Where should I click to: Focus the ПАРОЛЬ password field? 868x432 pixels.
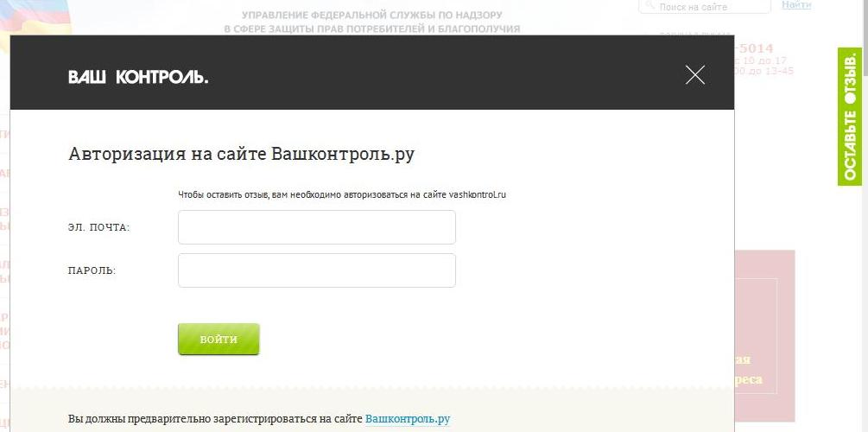317,270
